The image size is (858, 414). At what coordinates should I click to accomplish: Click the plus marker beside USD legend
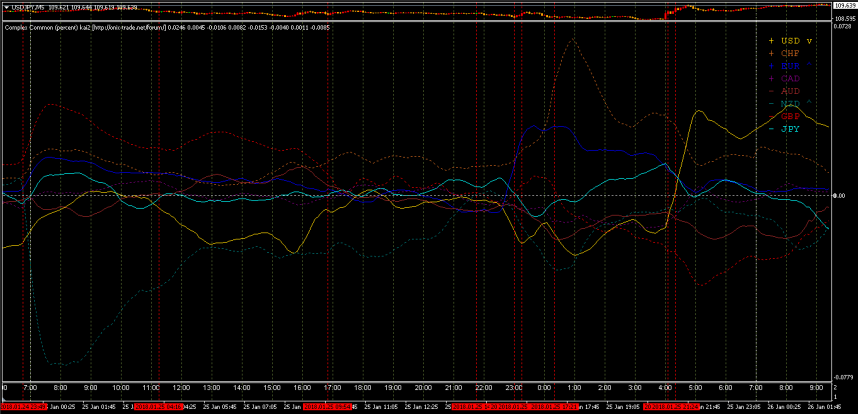tap(770, 41)
